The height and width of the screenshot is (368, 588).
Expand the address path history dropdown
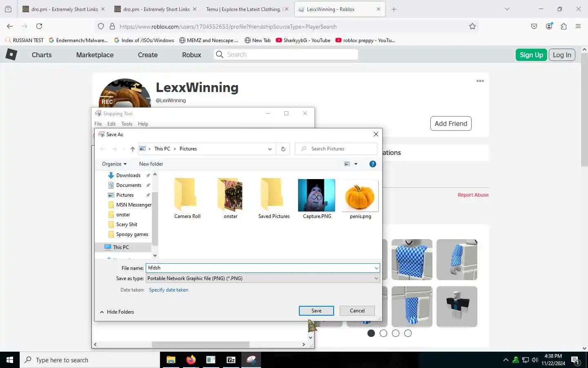269,149
